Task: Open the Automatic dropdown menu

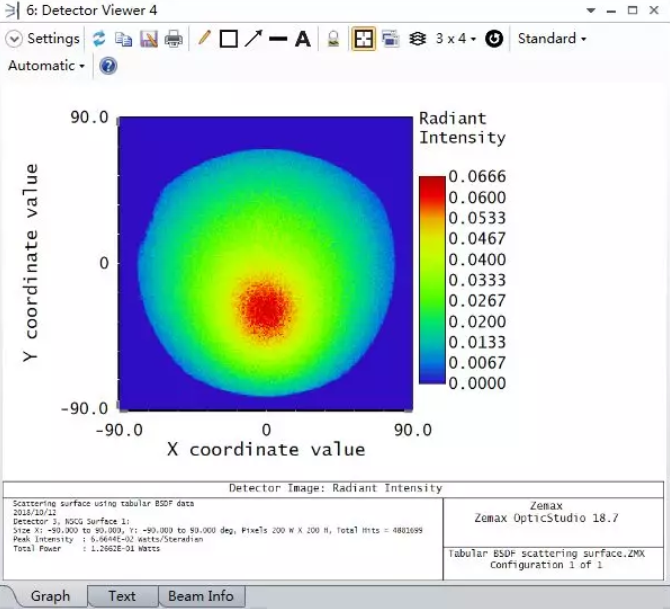Action: pyautogui.click(x=46, y=66)
